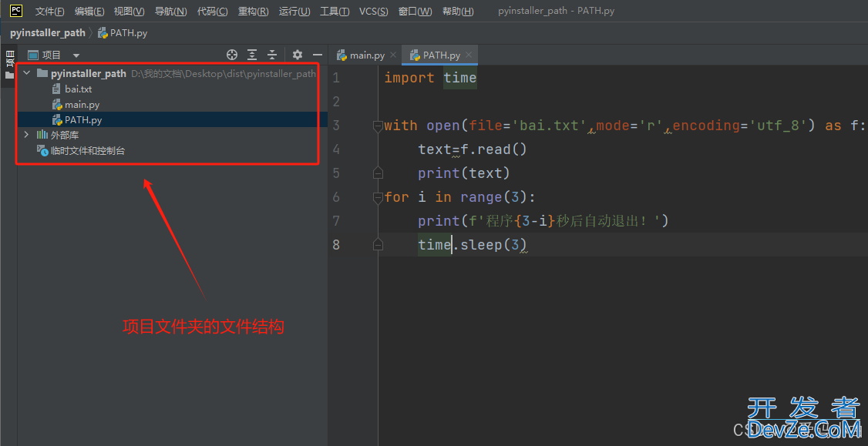Click the locate opened file target icon
Viewport: 868px width, 446px height.
232,55
